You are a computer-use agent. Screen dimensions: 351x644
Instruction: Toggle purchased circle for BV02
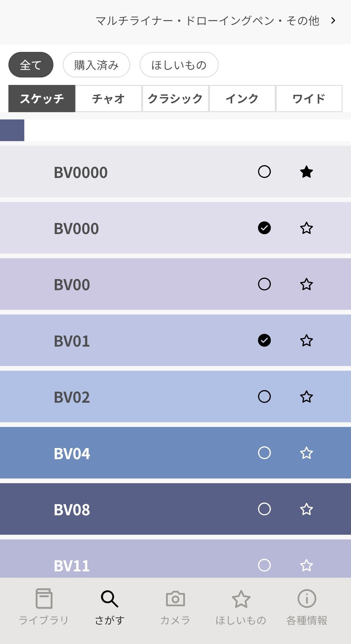[264, 396]
